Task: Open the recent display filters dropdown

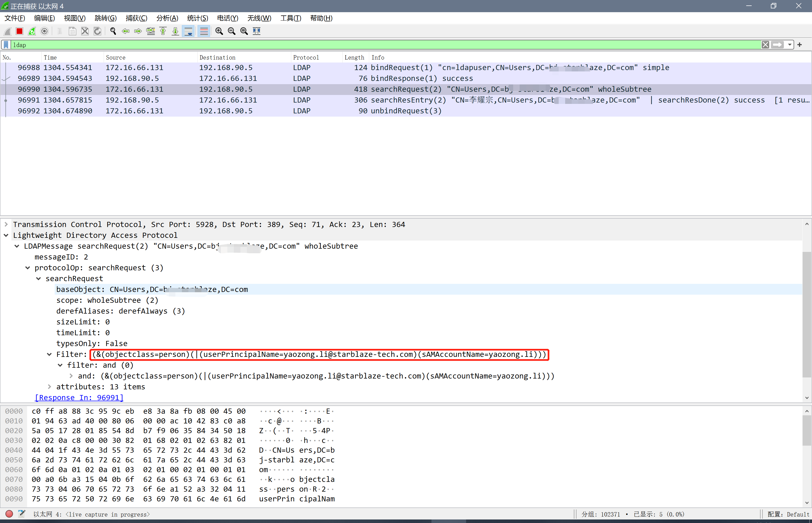Action: pyautogui.click(x=790, y=45)
